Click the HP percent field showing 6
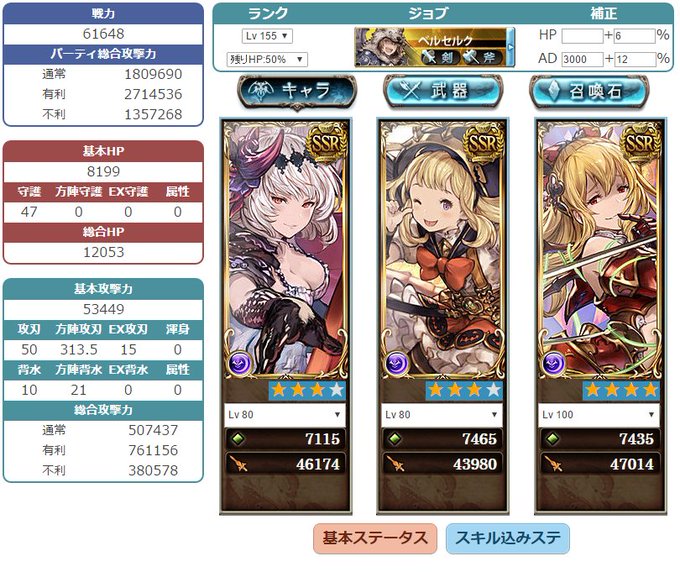680x572 pixels. point(634,36)
